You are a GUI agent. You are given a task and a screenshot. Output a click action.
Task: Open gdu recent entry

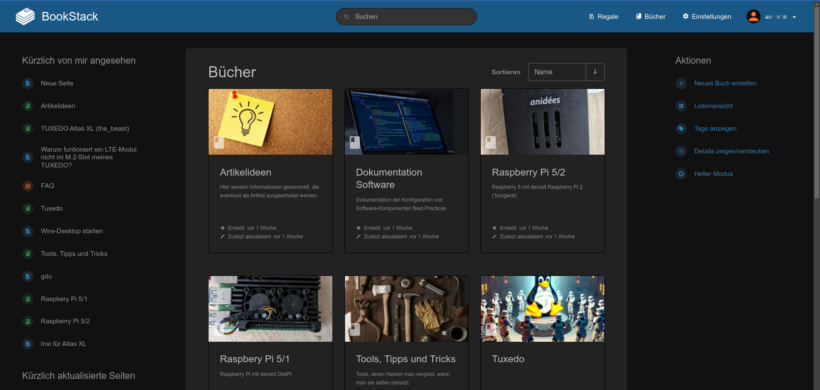[x=46, y=276]
